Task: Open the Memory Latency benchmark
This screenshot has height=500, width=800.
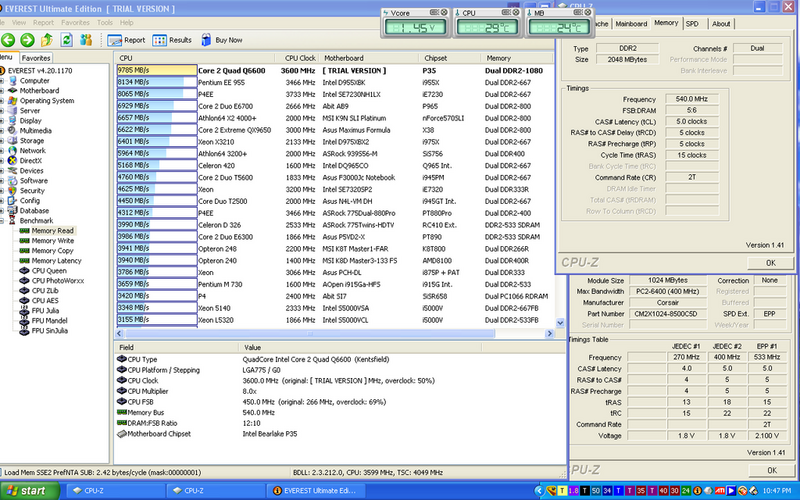Action: point(56,261)
